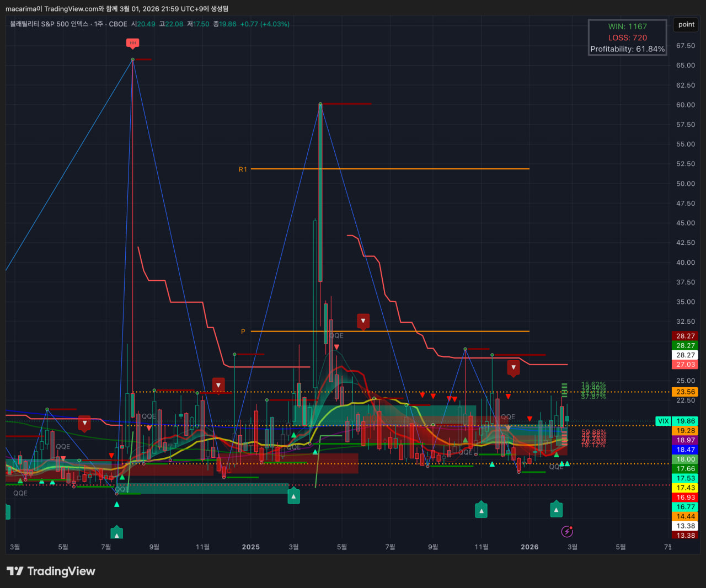Click the TradingView logo

click(x=51, y=571)
